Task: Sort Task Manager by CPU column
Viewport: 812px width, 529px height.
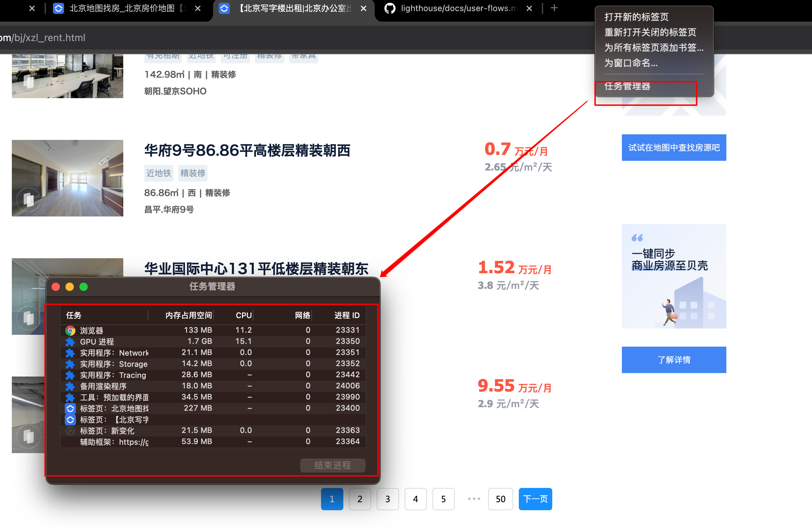Action: coord(234,315)
